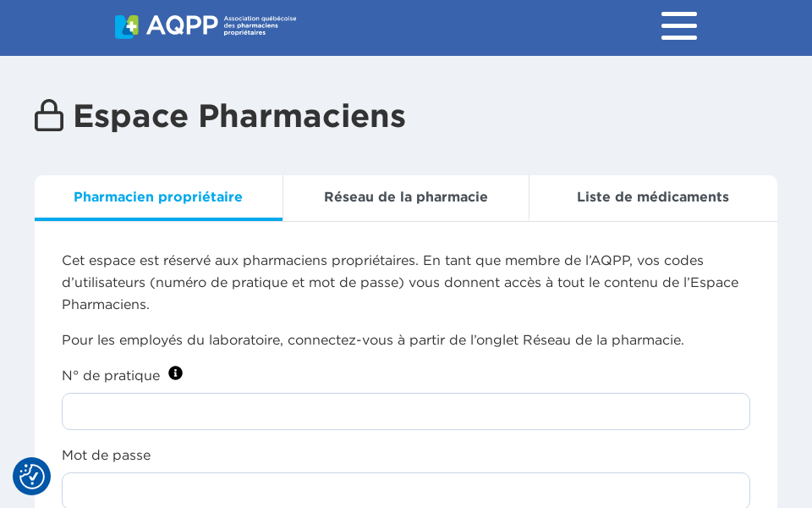Focus the Mot de passe password field

click(x=405, y=491)
